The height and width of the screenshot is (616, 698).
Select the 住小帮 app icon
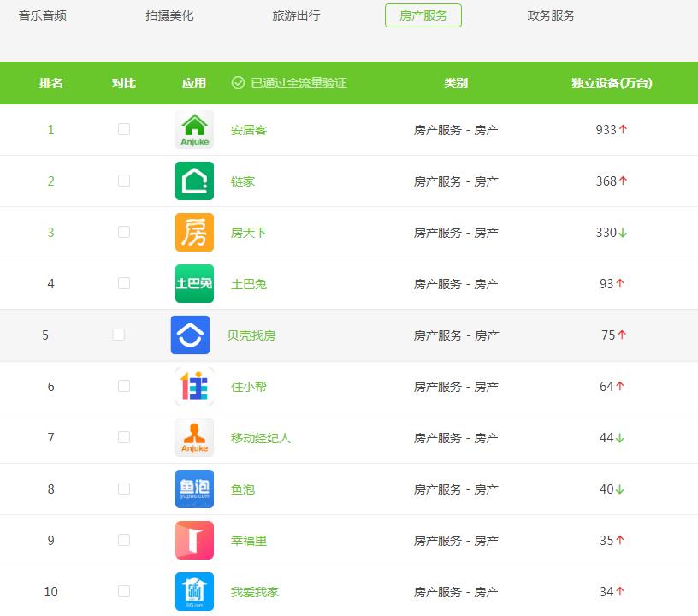coord(194,386)
